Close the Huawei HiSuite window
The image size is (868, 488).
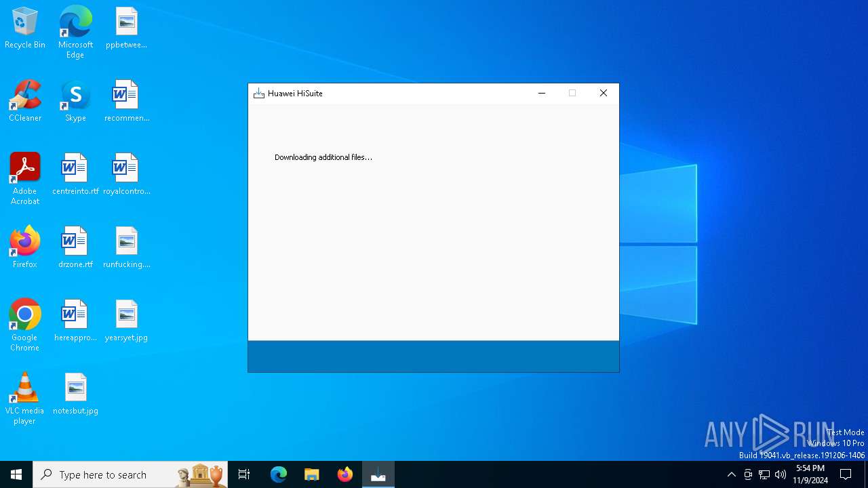coord(604,94)
